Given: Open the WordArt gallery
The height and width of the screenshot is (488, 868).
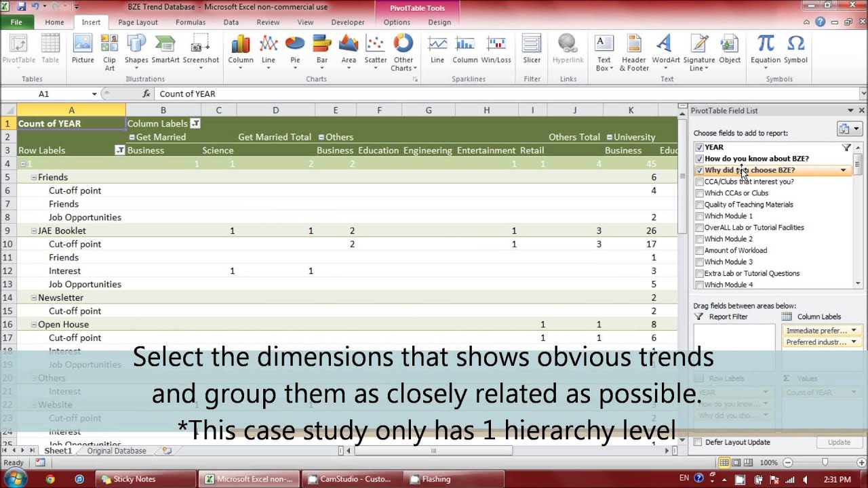Looking at the screenshot, I should 666,52.
